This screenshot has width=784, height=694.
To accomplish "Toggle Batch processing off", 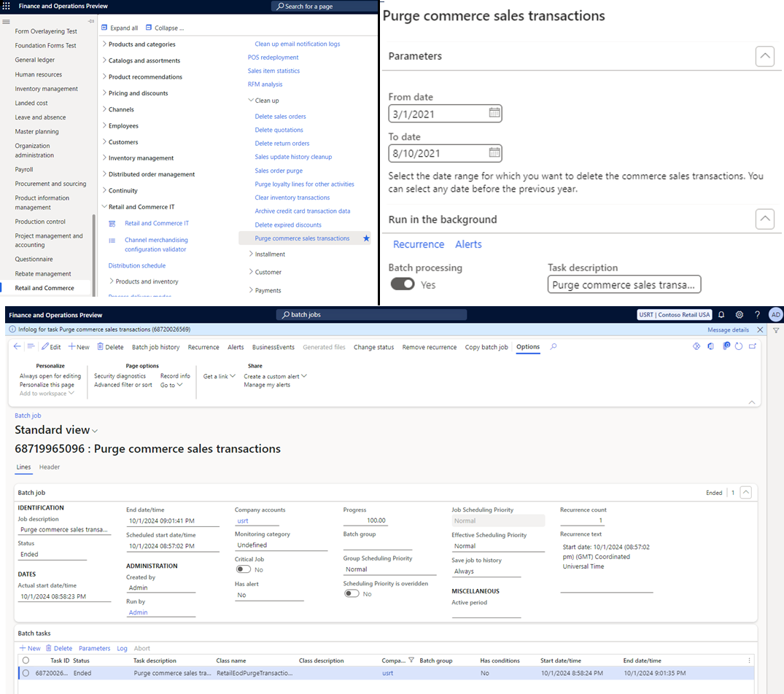I will tap(403, 284).
